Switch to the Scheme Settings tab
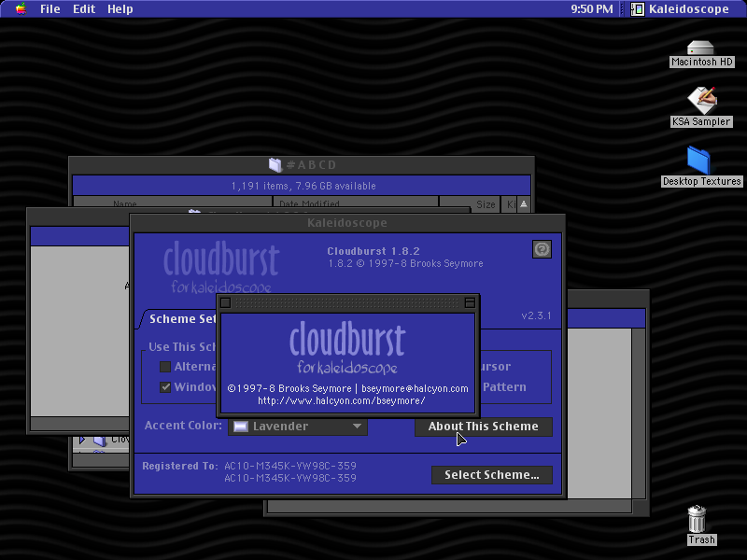The height and width of the screenshot is (560, 747). 182,319
